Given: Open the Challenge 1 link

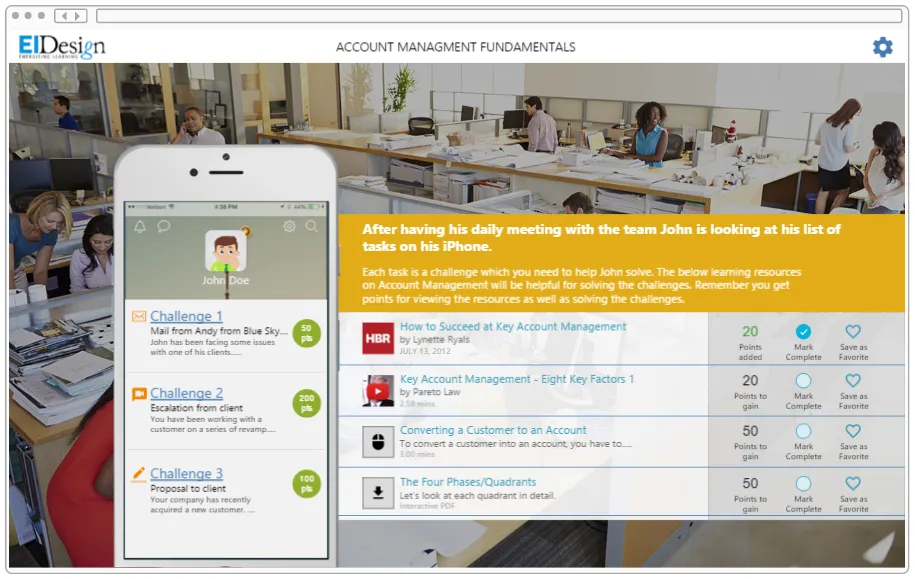Looking at the screenshot, I should [185, 313].
